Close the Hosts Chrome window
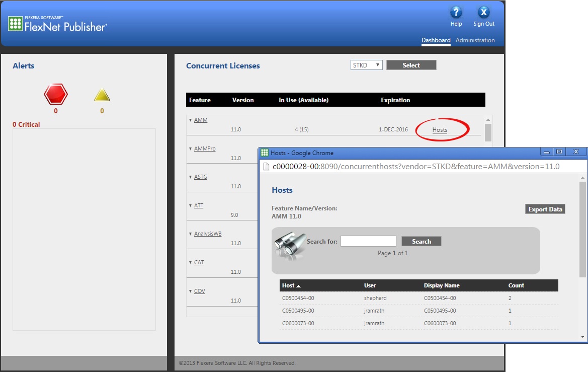Screen dimensions: 588x372 point(576,152)
